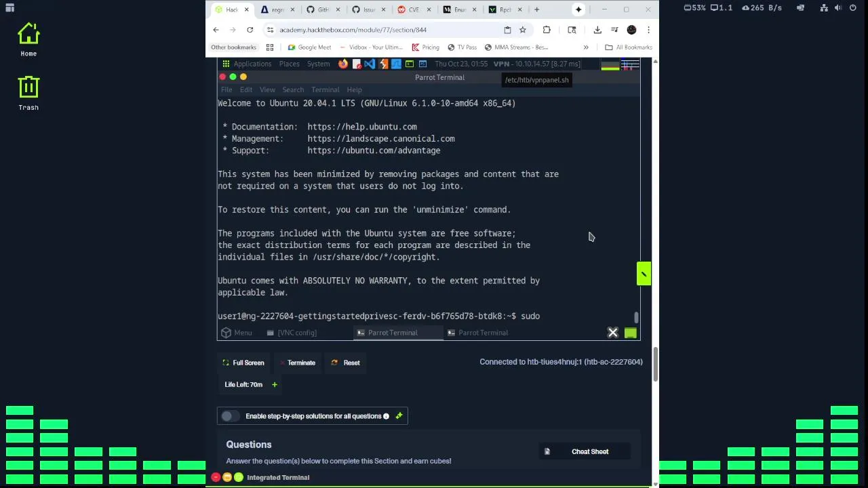Open the Chrome extensions puzzle icon
The image size is (868, 488).
pos(547,30)
